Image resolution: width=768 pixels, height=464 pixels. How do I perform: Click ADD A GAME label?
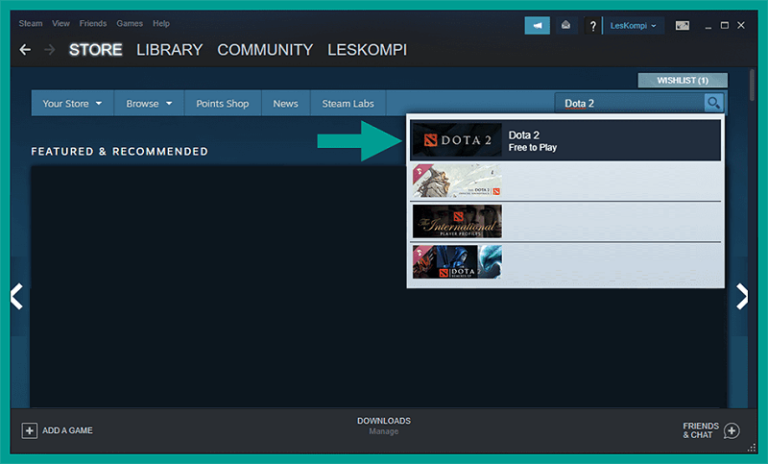67,430
